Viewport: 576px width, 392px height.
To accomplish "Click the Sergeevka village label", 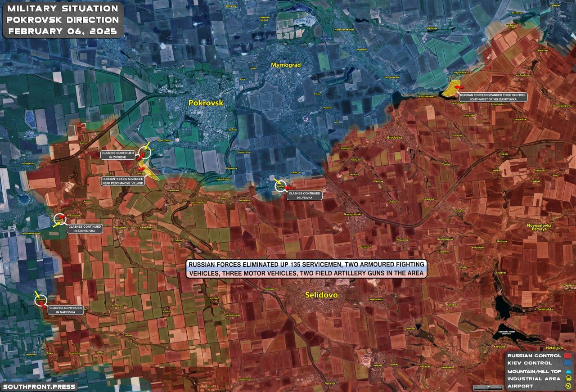I will pos(429,198).
